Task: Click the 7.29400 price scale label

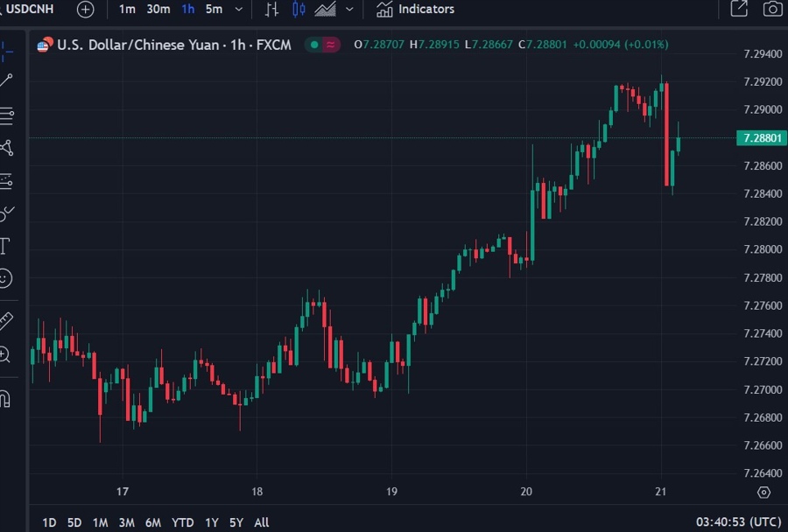Action: (x=763, y=53)
